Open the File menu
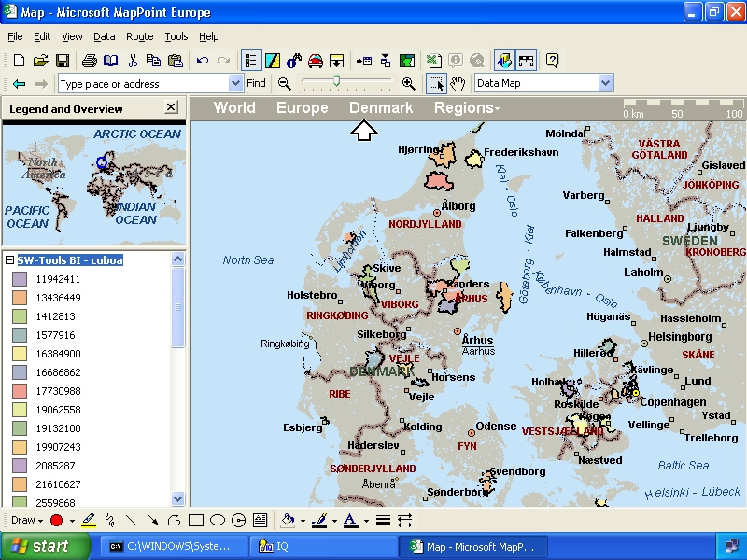The height and width of the screenshot is (560, 747). 15,36
